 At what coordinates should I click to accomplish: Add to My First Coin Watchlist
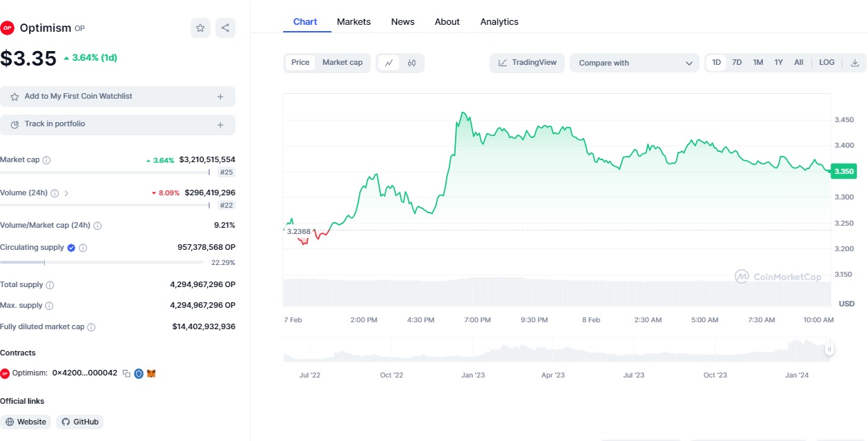tap(117, 97)
